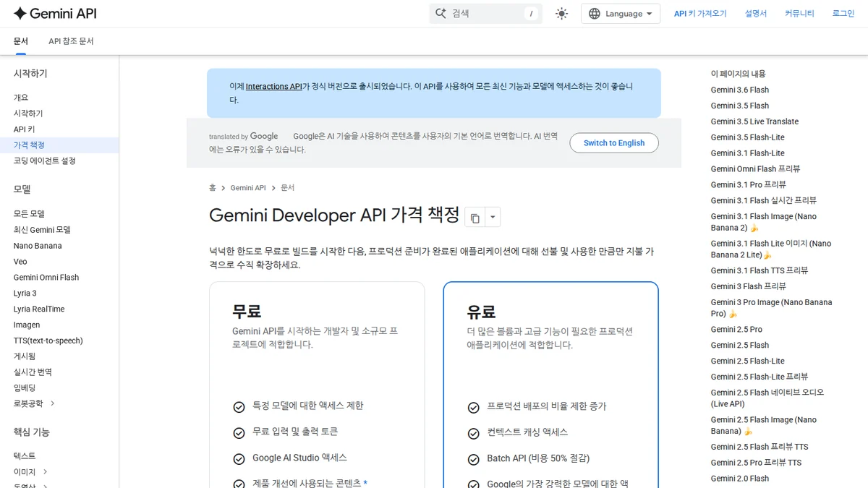Open the Language dropdown

(x=621, y=14)
